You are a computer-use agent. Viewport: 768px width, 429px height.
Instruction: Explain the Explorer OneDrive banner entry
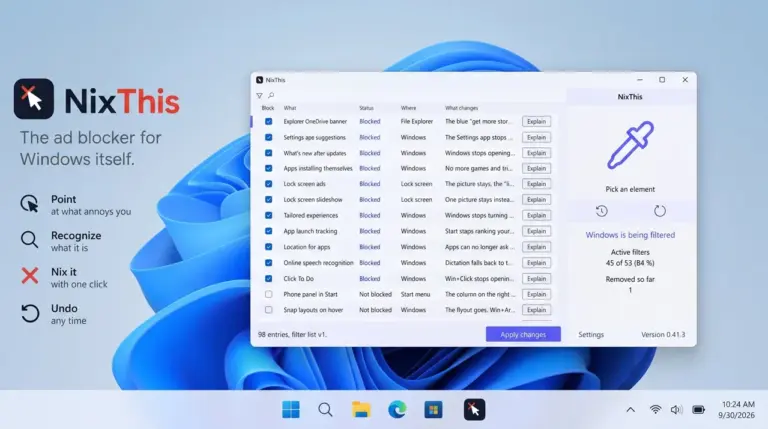536,121
